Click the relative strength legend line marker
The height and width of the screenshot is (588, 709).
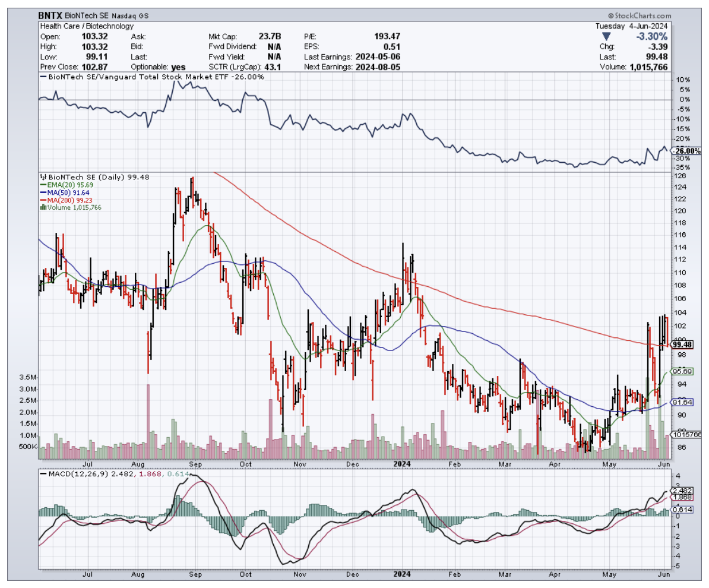43,77
